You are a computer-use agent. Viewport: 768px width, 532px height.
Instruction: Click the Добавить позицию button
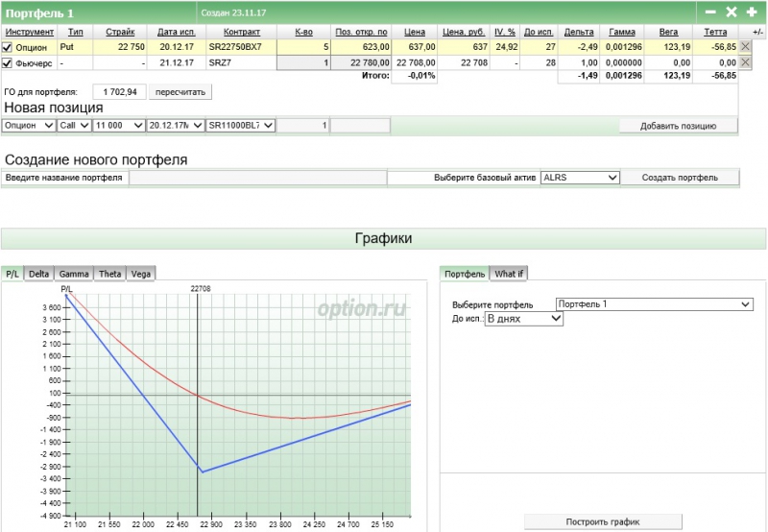pos(679,126)
